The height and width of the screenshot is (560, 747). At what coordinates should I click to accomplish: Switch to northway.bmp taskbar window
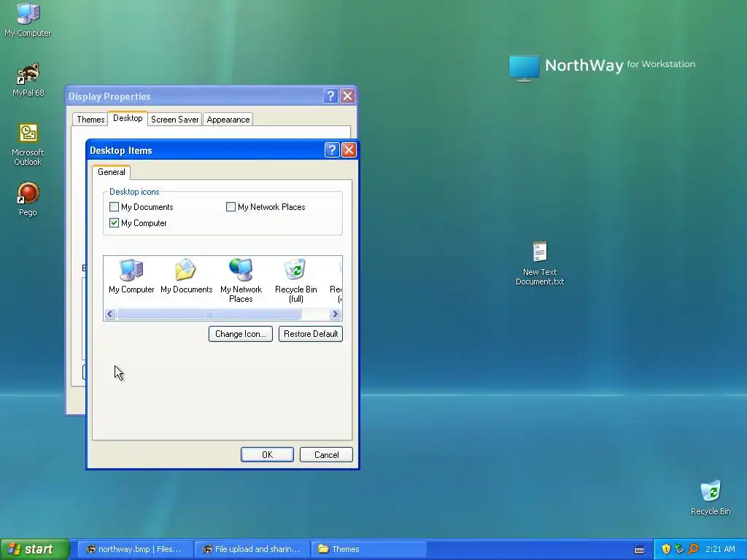click(x=135, y=549)
